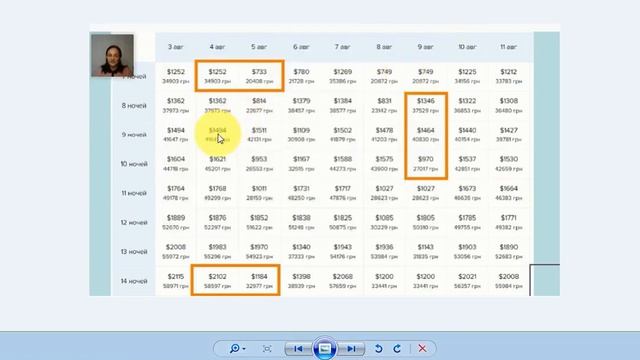Screen dimensions: 640x360
Task: Pick the $2115 price cell
Action: (x=176, y=281)
